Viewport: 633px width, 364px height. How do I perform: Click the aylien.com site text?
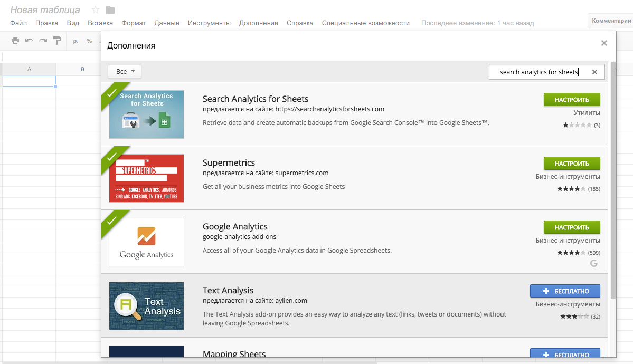point(291,300)
